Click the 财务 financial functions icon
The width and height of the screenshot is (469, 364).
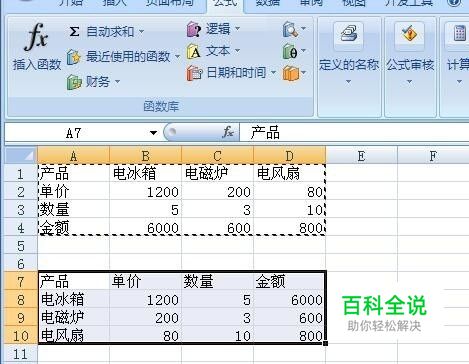click(x=74, y=82)
